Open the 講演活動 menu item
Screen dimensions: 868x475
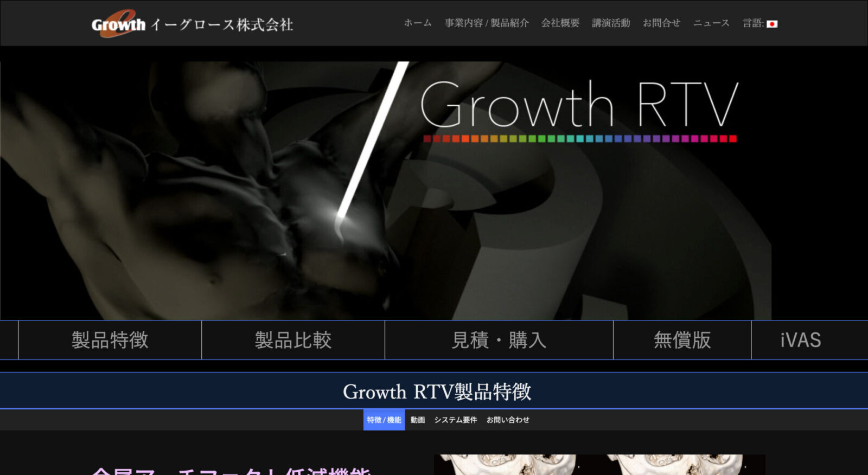click(611, 23)
